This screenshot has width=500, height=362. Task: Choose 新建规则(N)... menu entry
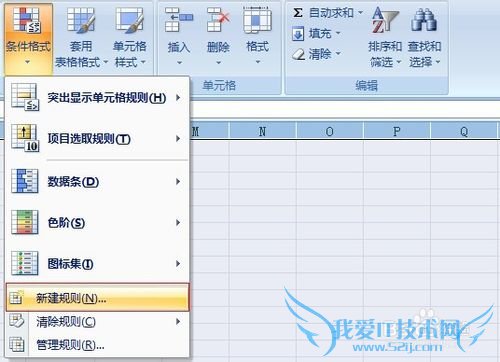click(x=97, y=298)
